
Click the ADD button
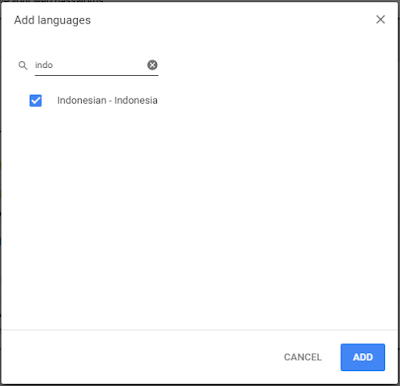pyautogui.click(x=363, y=357)
